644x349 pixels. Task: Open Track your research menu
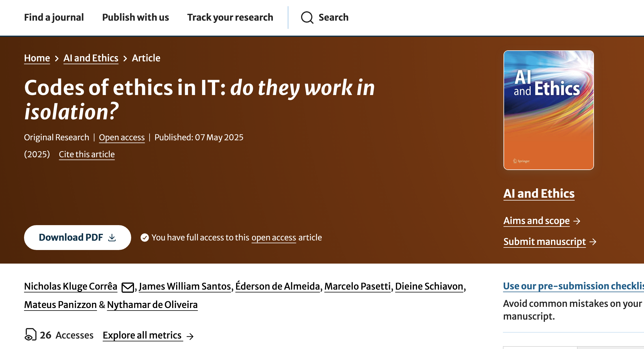click(x=230, y=17)
